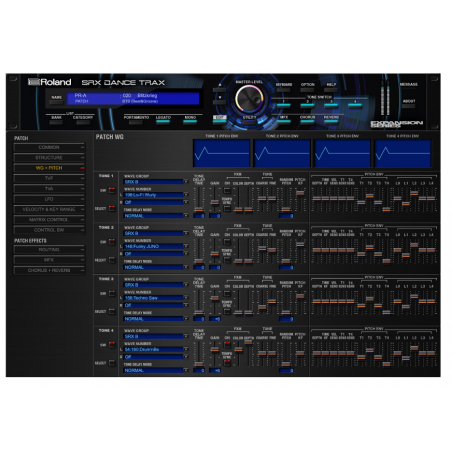Open the TVF page
452x452 pixels.
49,178
